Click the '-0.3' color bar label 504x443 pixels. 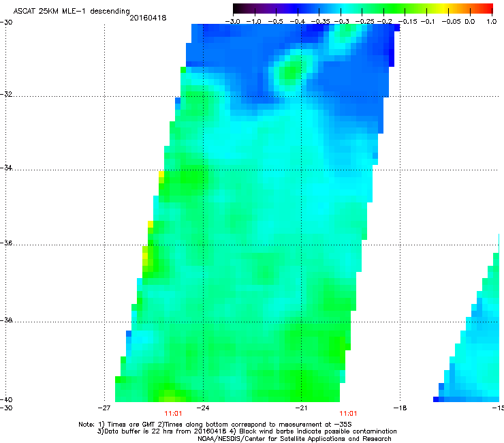click(x=342, y=22)
